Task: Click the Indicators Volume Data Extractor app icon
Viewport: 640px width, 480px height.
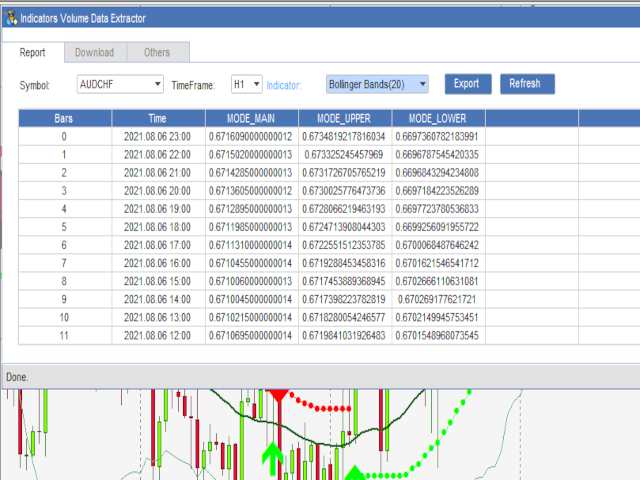Action: (11, 18)
